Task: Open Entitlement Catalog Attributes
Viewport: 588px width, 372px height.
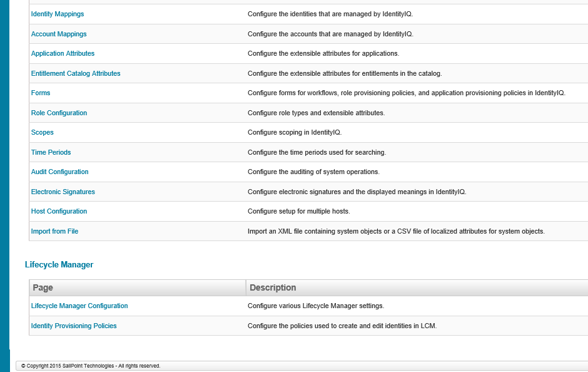Action: 75,73
